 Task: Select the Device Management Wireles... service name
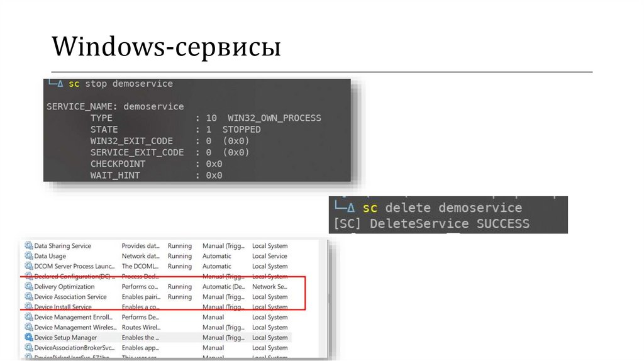[75, 327]
